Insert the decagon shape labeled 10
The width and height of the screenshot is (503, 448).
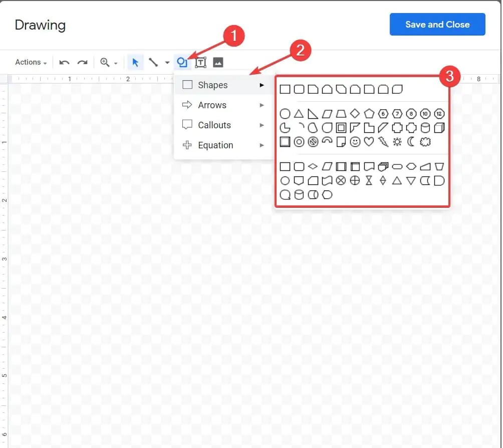pos(425,114)
